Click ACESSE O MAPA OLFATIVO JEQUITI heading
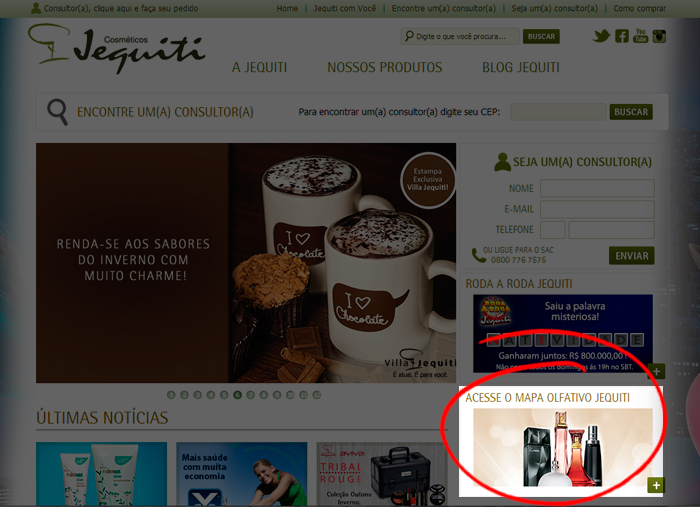 (x=548, y=398)
